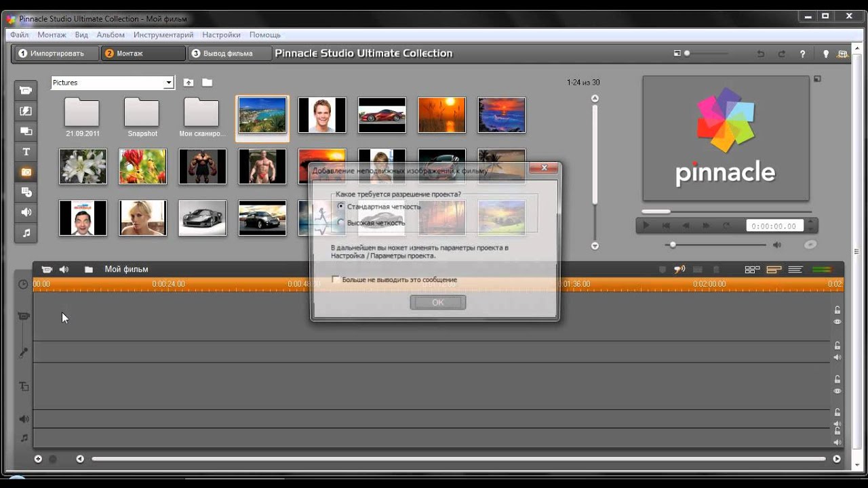Viewport: 868px width, 488px height.
Task: Open the Инструментарий menu
Action: [163, 35]
